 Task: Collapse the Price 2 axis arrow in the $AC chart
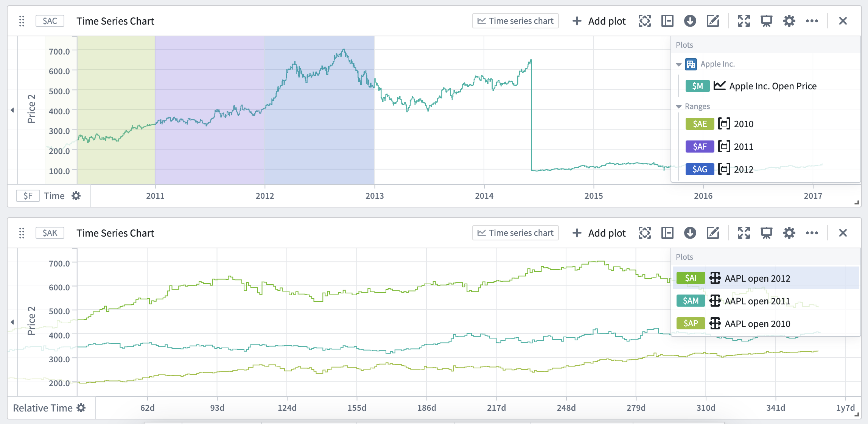coord(12,110)
